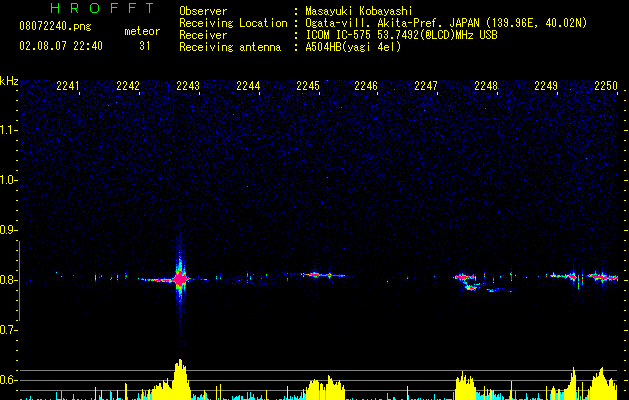Click the yellow power peak below 2250
The height and width of the screenshot is (400, 629).
point(601,384)
